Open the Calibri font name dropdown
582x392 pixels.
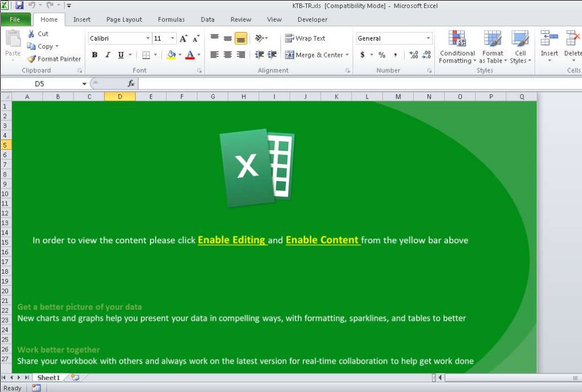148,38
